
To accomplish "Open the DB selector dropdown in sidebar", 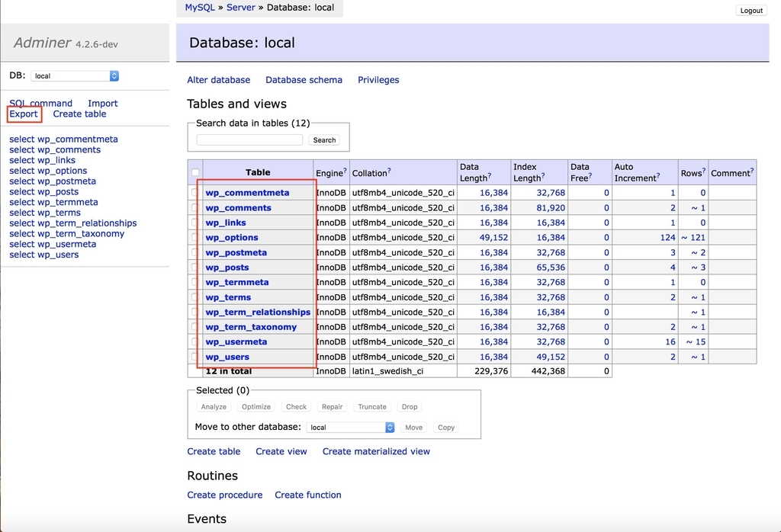I will coord(75,75).
